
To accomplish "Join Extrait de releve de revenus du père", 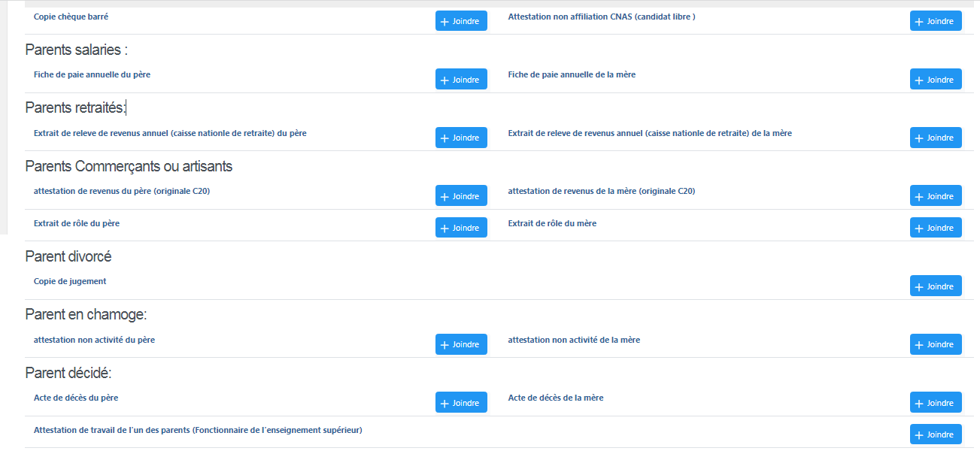I will pos(461,138).
